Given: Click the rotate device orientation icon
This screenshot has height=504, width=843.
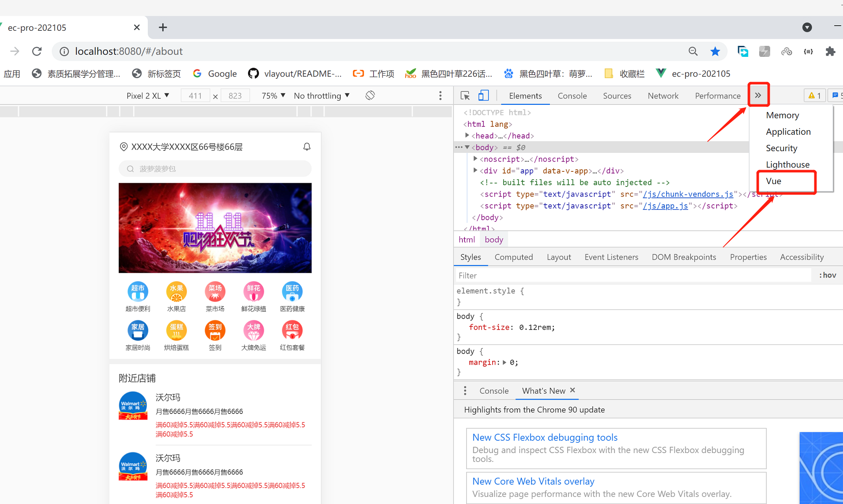Looking at the screenshot, I should click(x=370, y=96).
